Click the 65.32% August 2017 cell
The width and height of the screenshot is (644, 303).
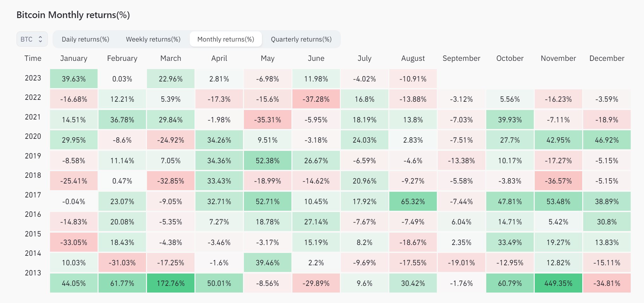coord(413,201)
